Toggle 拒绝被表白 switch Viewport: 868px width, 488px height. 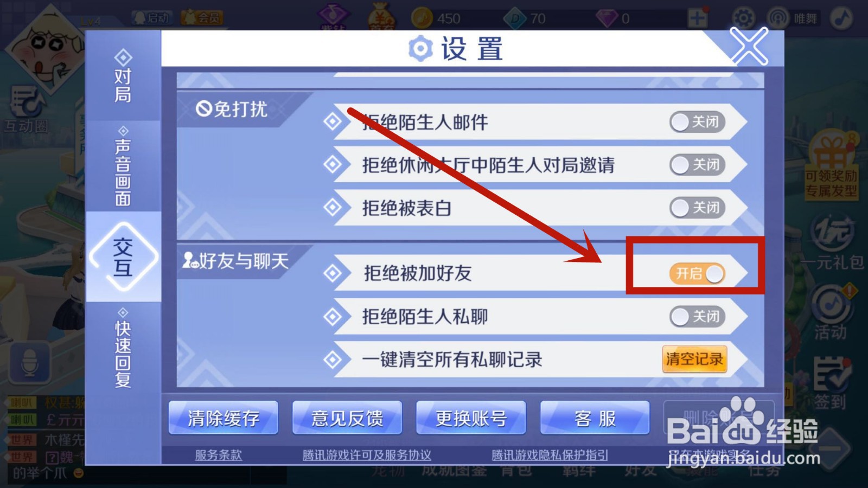pos(698,208)
